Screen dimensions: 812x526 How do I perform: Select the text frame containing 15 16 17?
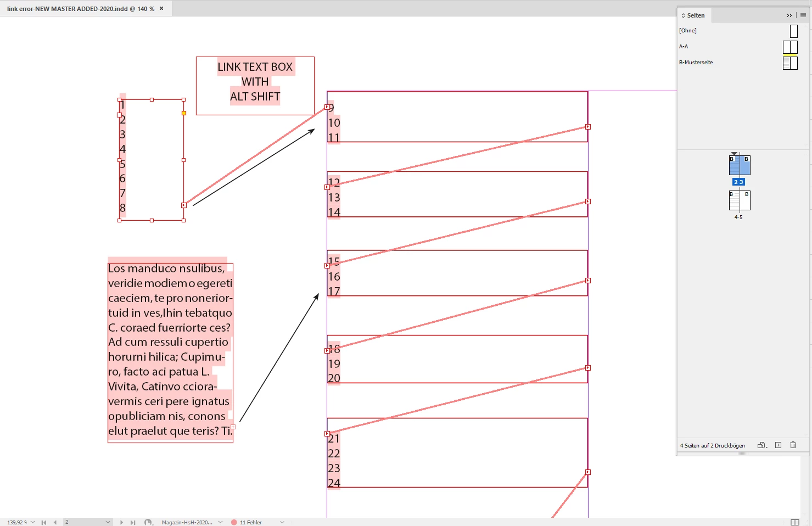457,273
